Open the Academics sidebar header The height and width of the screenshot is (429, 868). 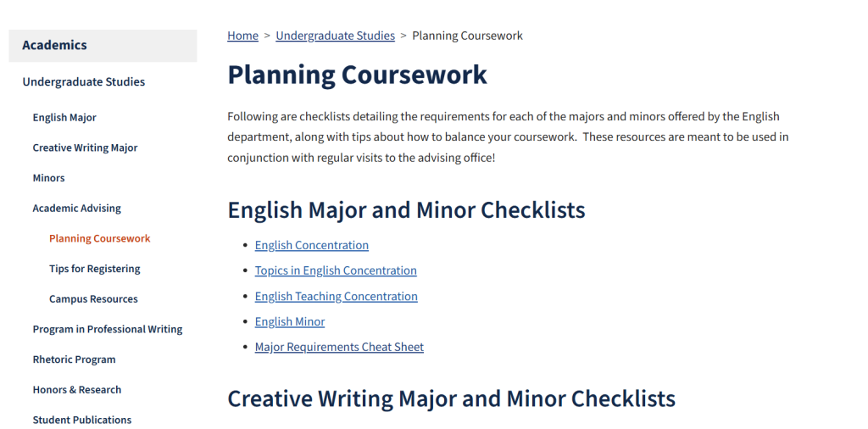pos(55,46)
